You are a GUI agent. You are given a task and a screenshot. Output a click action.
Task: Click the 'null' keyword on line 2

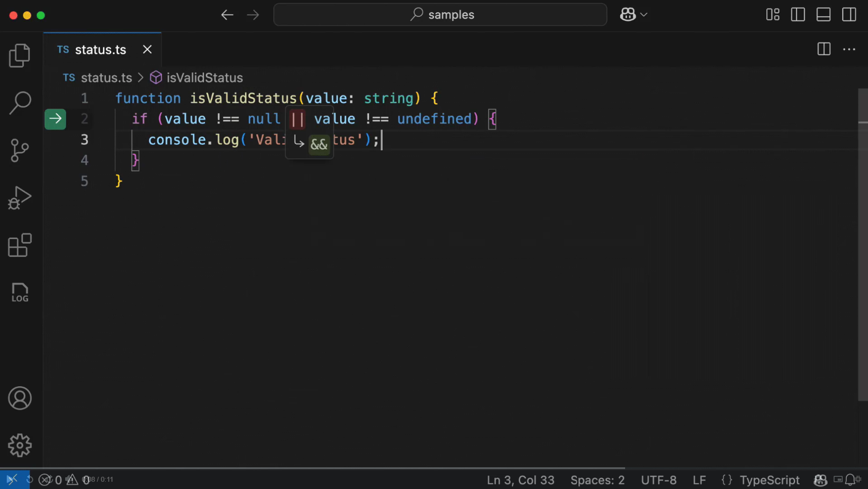point(264,119)
